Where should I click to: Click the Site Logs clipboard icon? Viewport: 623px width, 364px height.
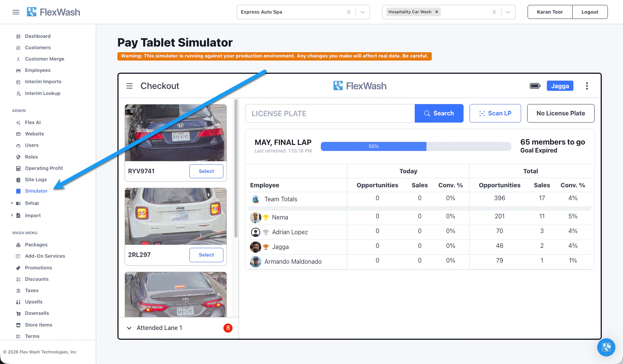pyautogui.click(x=18, y=180)
